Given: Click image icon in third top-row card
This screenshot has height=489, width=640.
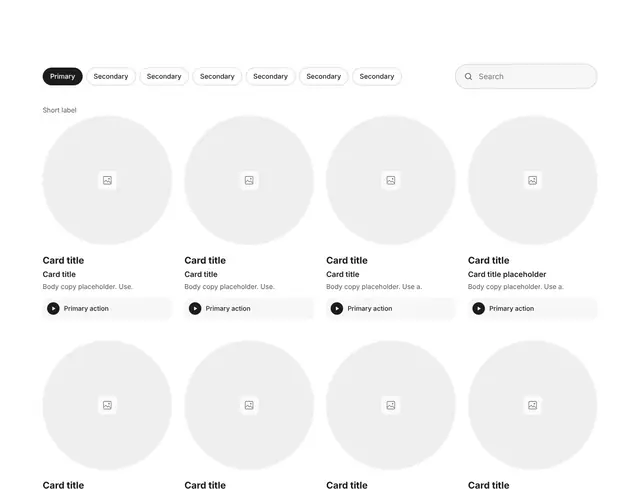Looking at the screenshot, I should coord(391,180).
